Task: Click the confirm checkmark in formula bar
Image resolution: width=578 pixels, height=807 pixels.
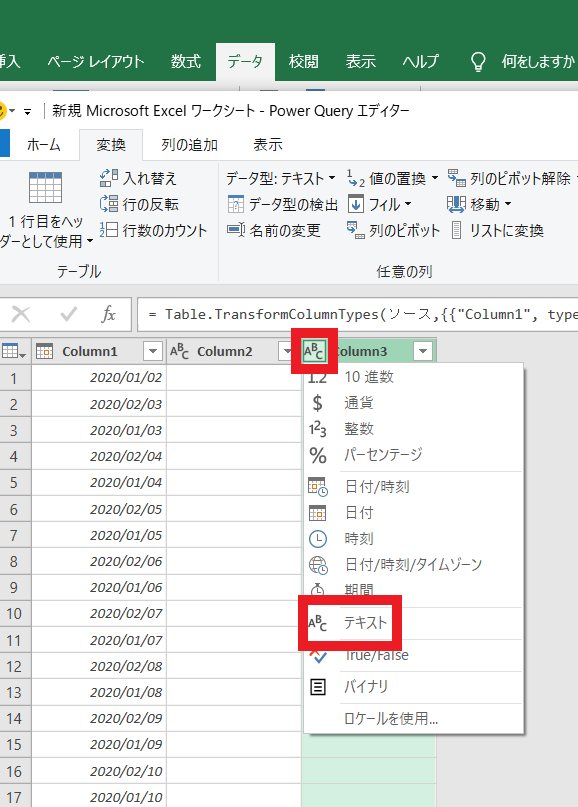Action: 68,313
